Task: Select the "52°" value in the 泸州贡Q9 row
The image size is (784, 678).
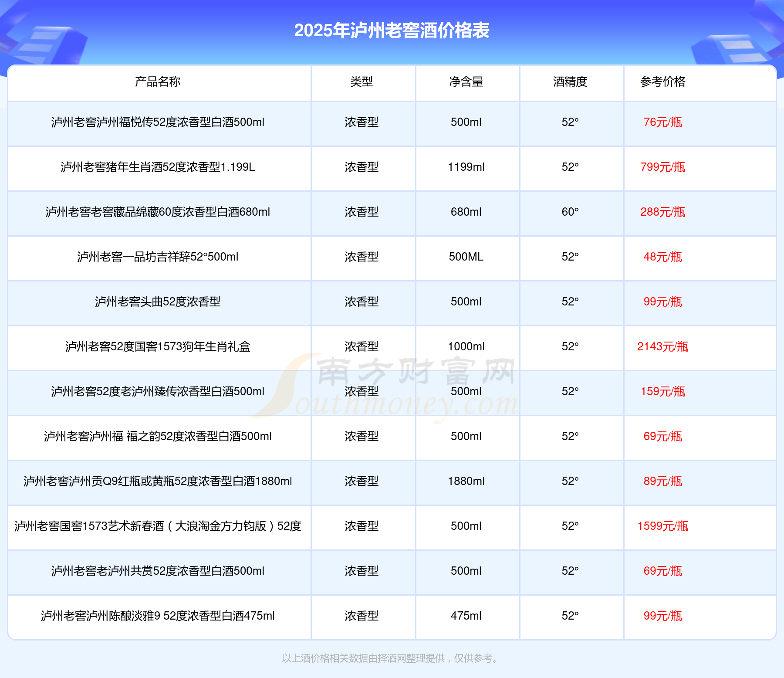Action: tap(570, 481)
